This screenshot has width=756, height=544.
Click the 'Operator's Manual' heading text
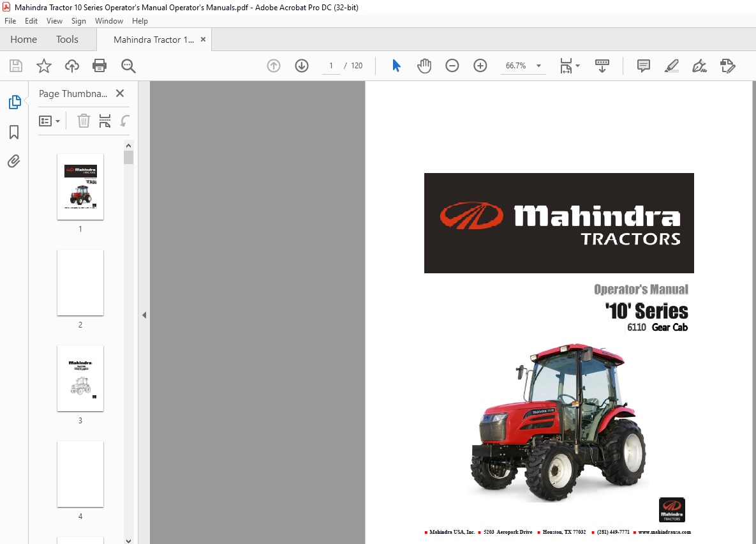[x=641, y=289]
